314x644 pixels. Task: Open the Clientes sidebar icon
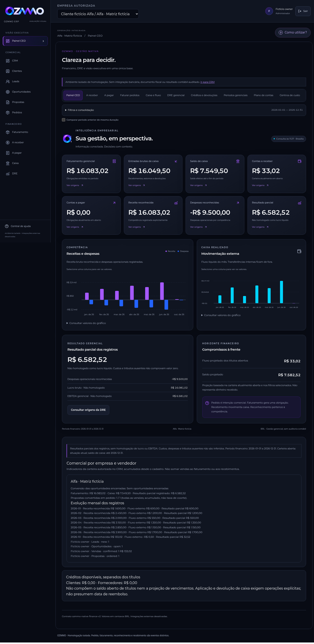pos(8,71)
